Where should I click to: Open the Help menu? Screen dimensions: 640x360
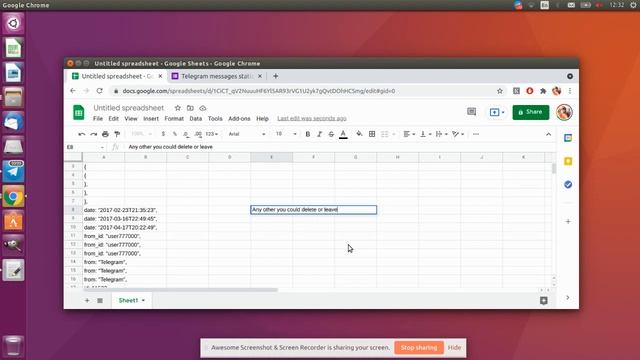tap(262, 118)
